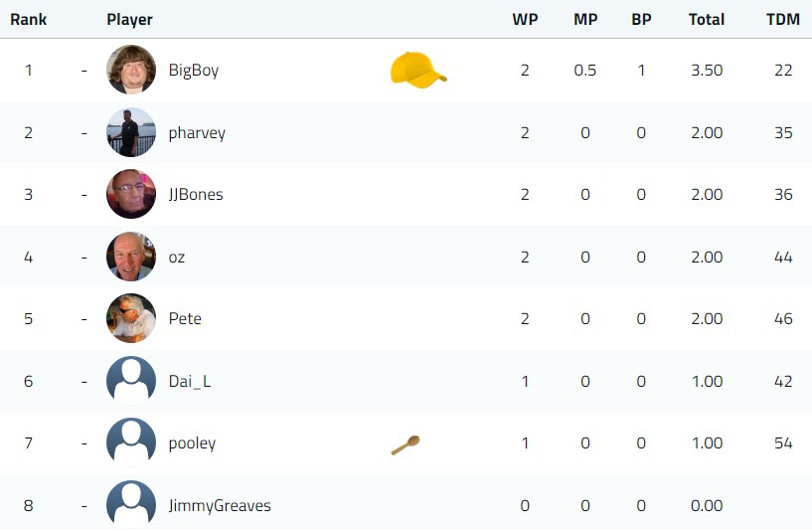The height and width of the screenshot is (529, 812).
Task: Click Pete's avatar picture
Action: click(131, 318)
